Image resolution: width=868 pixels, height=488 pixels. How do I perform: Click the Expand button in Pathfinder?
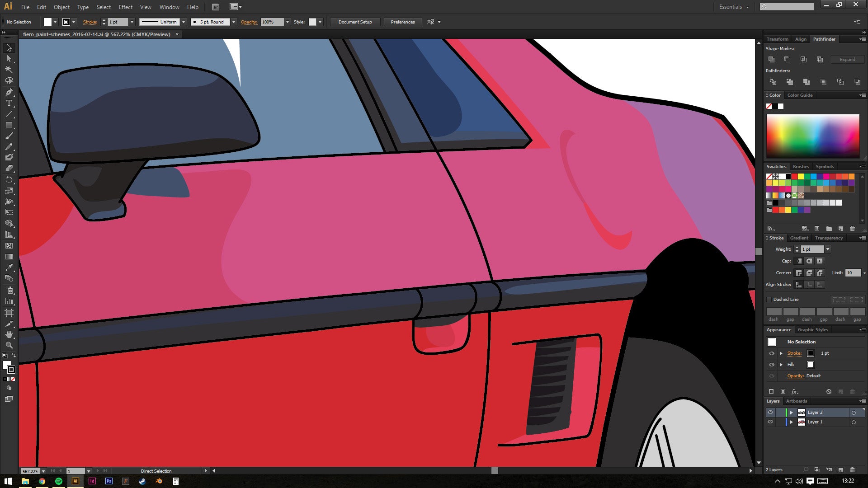pos(847,60)
